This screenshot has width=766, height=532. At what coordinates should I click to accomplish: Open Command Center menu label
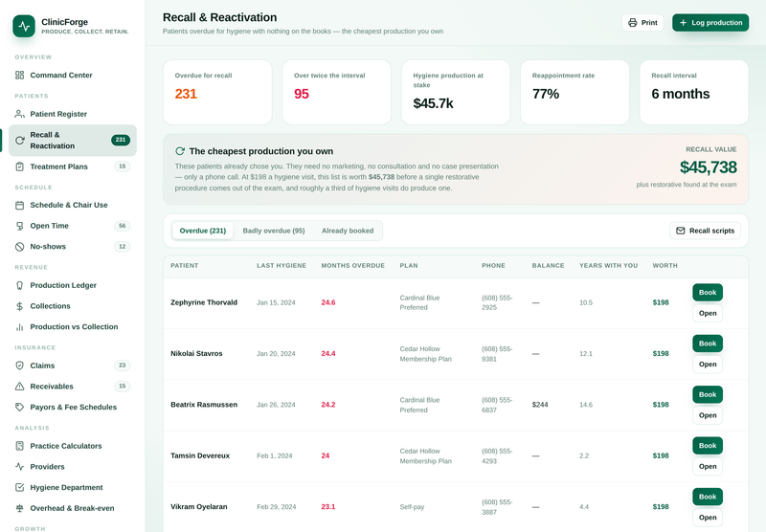(61, 76)
